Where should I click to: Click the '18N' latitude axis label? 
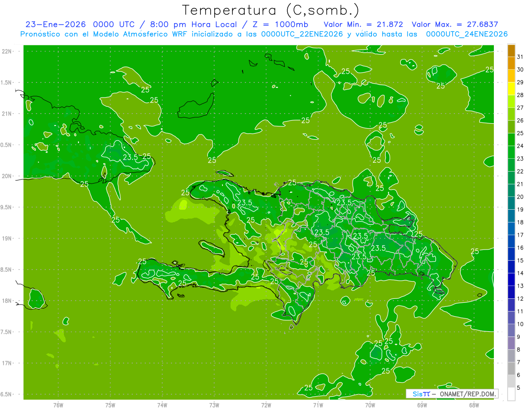(8, 301)
